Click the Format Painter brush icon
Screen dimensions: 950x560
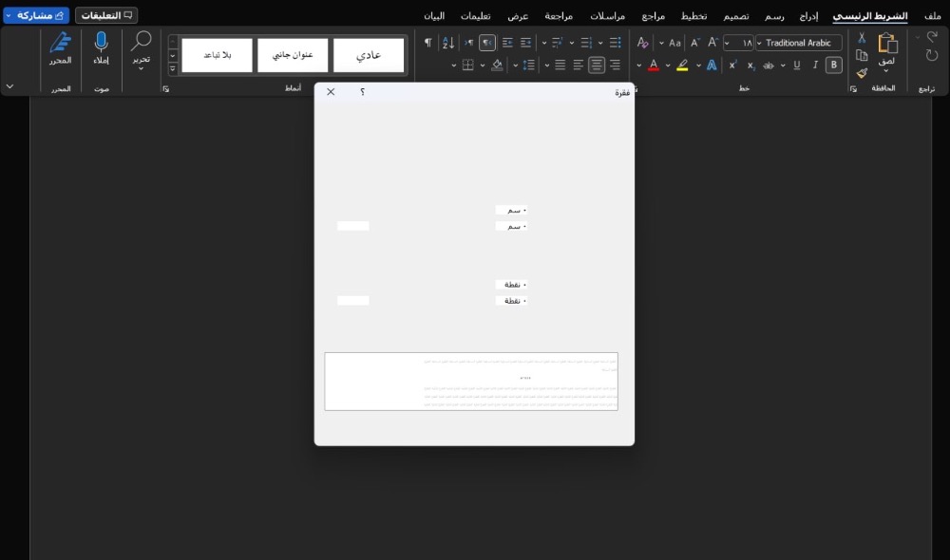862,73
